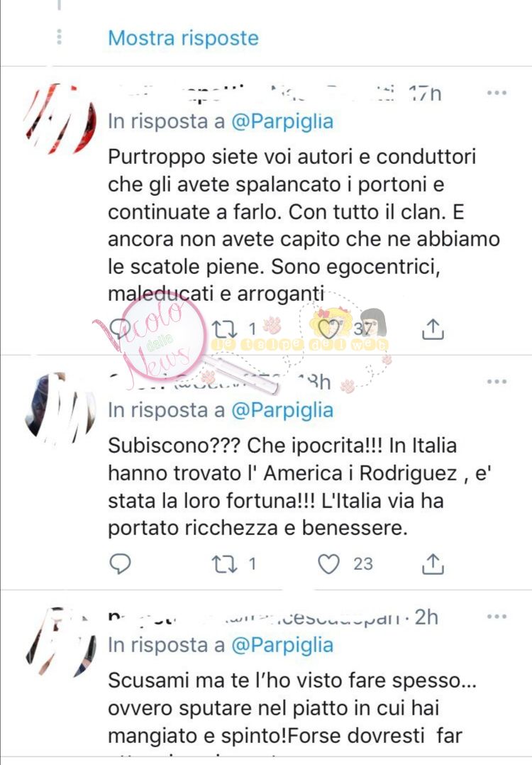Reply to the 'Subiscono???' tweet

(x=120, y=563)
